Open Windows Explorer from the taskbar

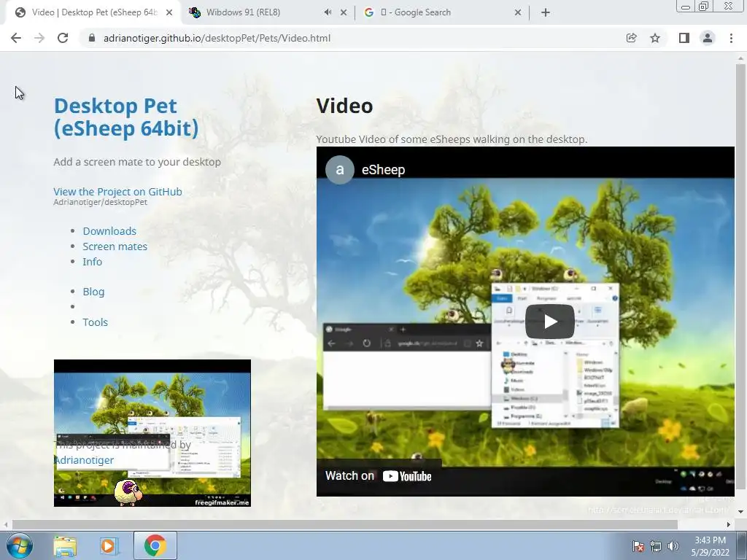click(x=65, y=545)
